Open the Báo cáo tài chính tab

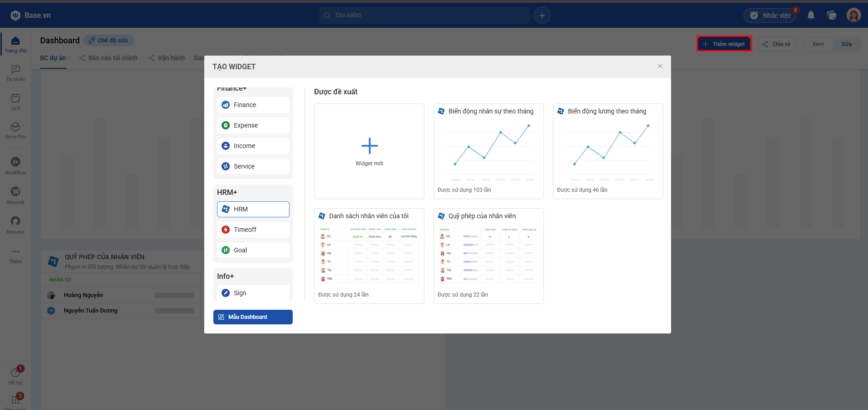tap(108, 58)
